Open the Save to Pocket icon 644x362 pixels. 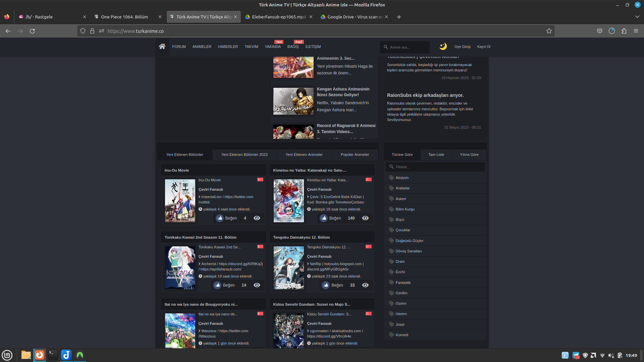click(x=600, y=31)
